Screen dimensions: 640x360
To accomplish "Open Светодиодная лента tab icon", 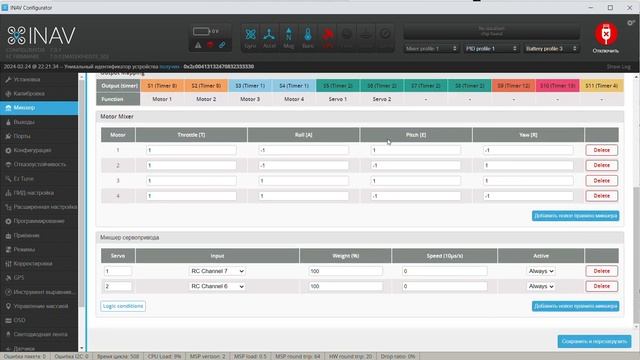I will 8,334.
